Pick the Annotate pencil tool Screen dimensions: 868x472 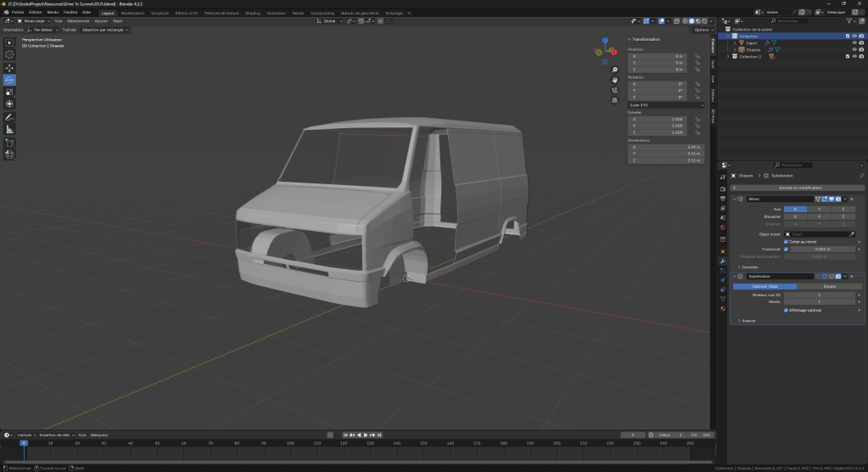coord(10,116)
